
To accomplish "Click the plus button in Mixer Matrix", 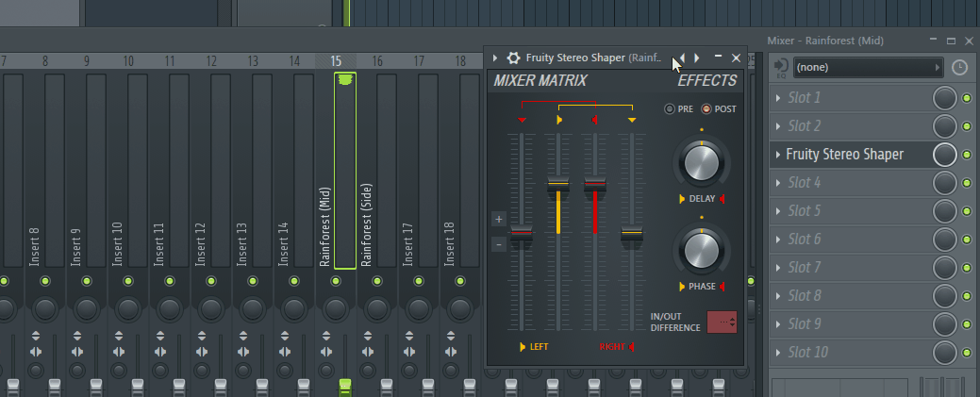I will (x=499, y=220).
